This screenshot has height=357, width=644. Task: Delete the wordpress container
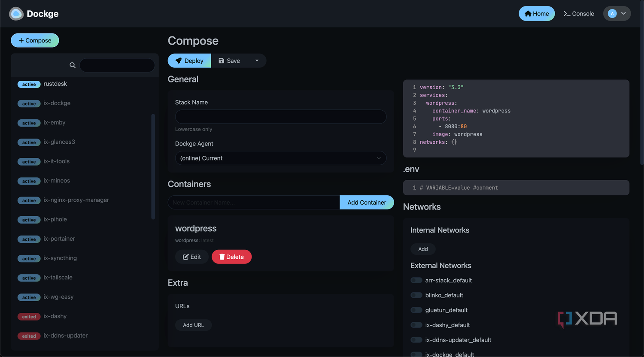click(231, 257)
